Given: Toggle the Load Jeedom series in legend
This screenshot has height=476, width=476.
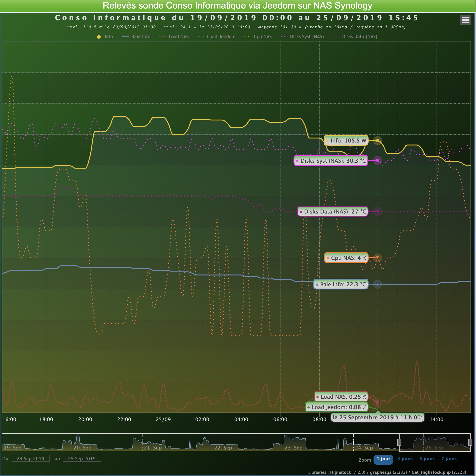Looking at the screenshot, I should (216, 37).
